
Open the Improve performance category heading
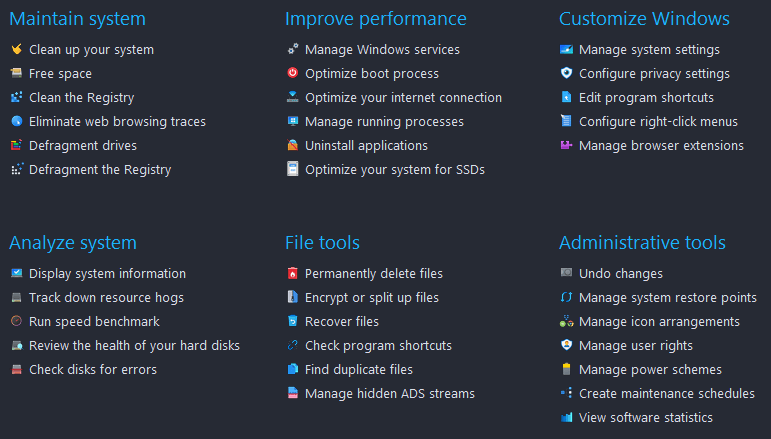[376, 19]
